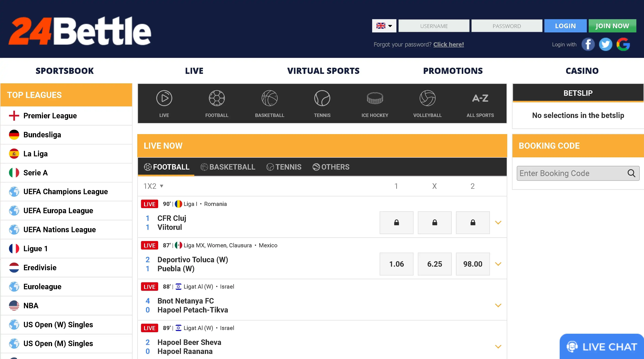Click the forgot password Click here link

coord(449,44)
